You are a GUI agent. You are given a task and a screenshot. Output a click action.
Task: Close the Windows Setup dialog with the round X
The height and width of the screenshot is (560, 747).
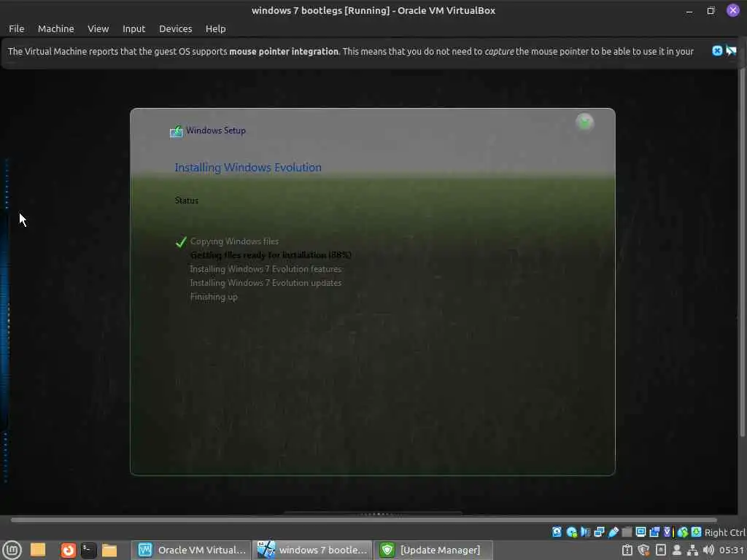[584, 122]
